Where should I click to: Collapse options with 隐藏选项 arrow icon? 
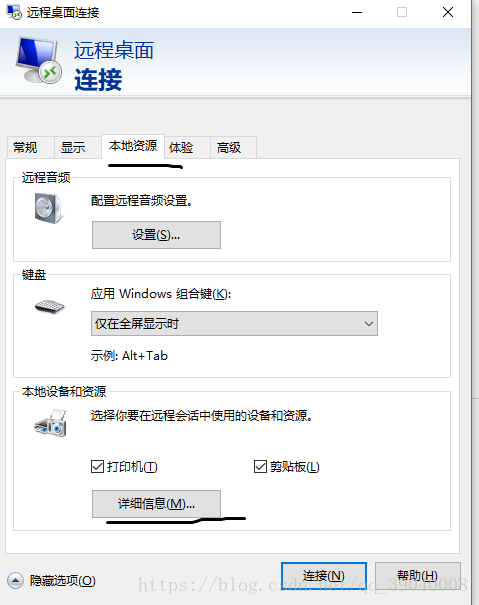(x=15, y=580)
